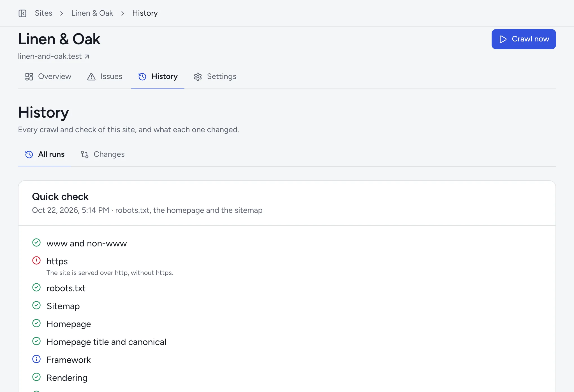Click the 'Oct 22, 2026, 5:14 PM' run timestamp line
Viewport: 574px width, 392px height.
147,210
